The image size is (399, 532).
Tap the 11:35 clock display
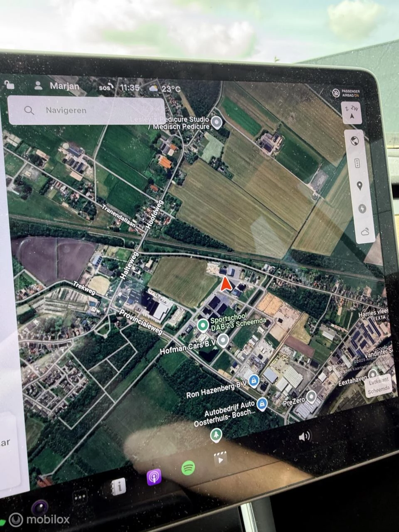click(130, 88)
